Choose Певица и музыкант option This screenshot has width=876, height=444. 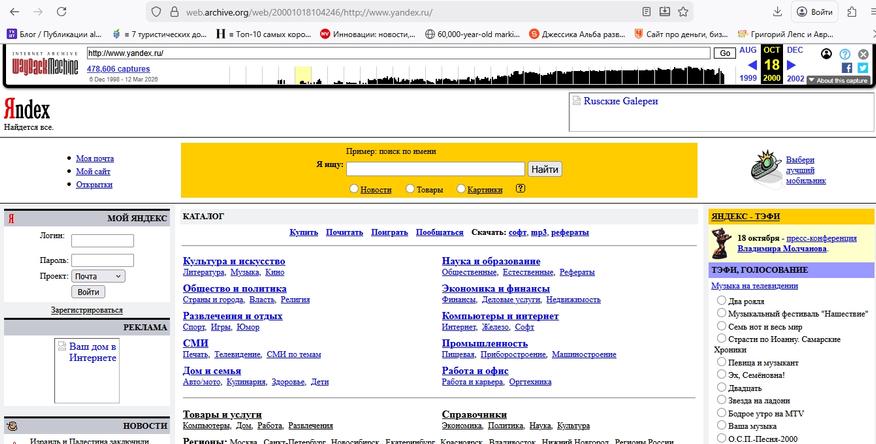click(721, 362)
